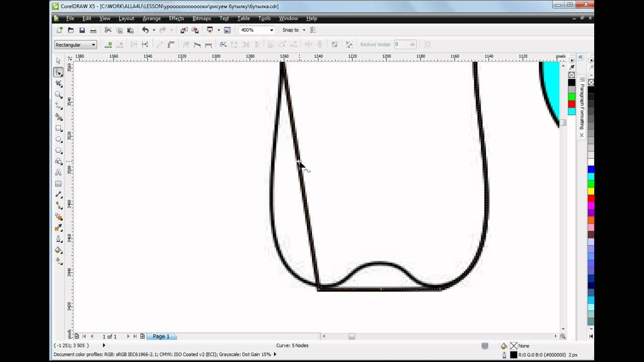Open the Tools menu

[x=265, y=19]
